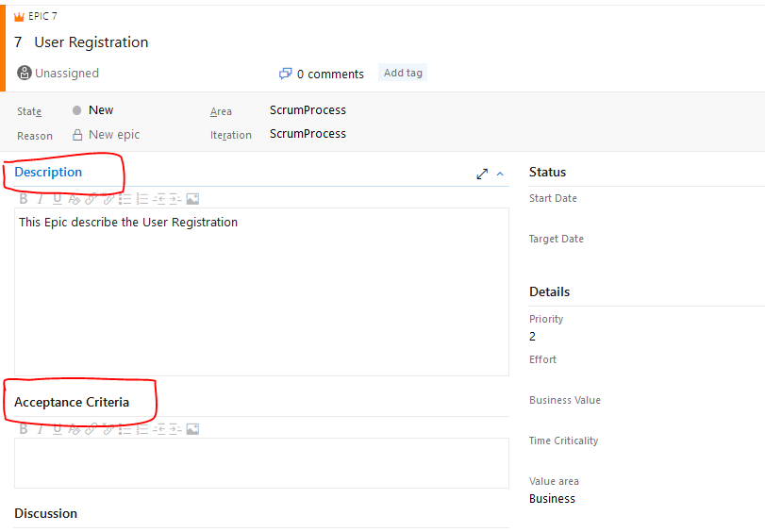The image size is (765, 532).
Task: Click the Add tag button
Action: (x=403, y=73)
